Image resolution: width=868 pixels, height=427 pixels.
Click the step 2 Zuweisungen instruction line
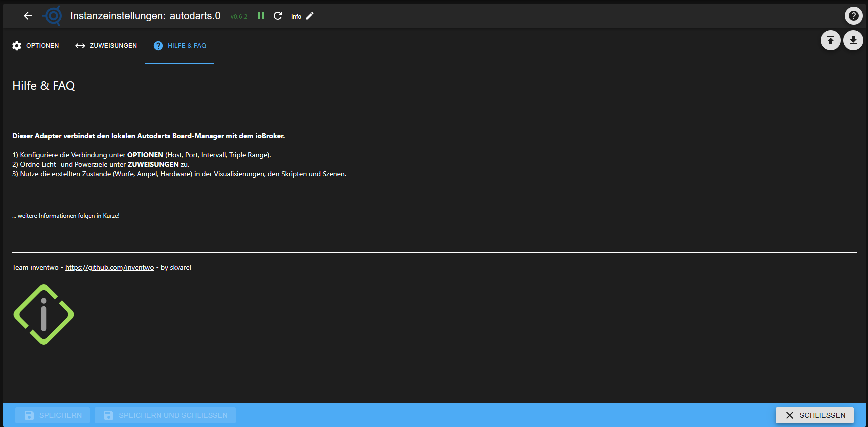[101, 165]
